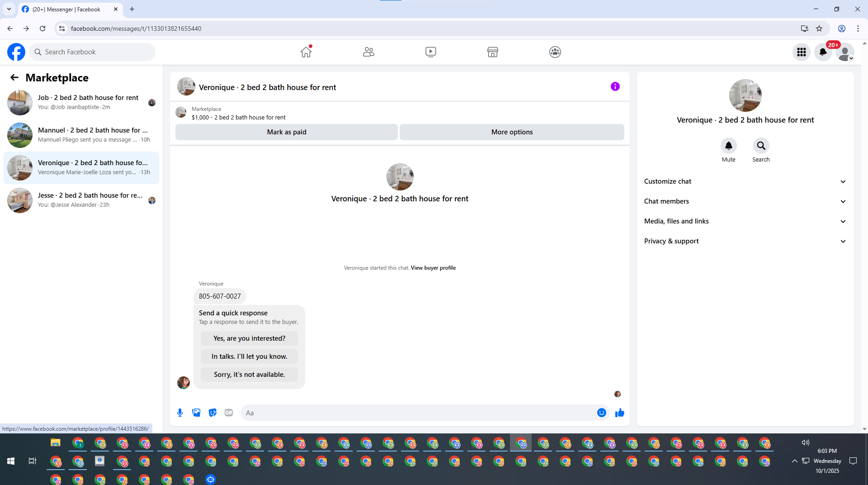Image resolution: width=868 pixels, height=485 pixels.
Task: Open the Groups icon in top navigation
Action: point(555,52)
